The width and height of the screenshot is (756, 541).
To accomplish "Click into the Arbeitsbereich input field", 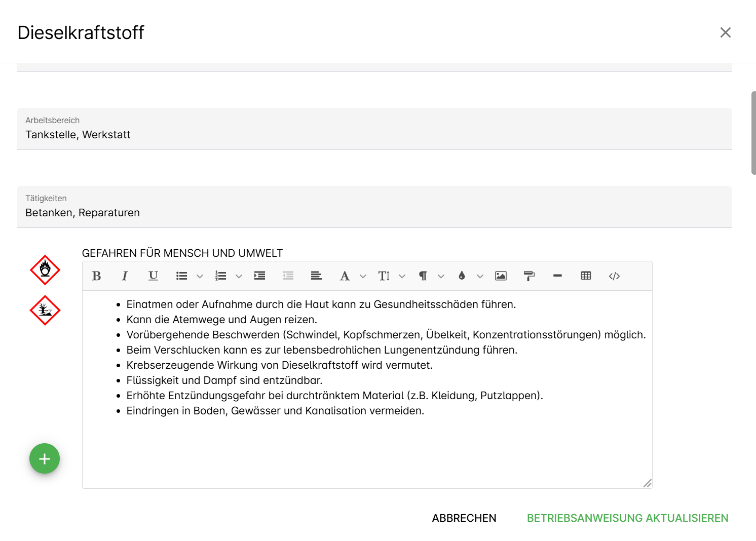I will (374, 135).
